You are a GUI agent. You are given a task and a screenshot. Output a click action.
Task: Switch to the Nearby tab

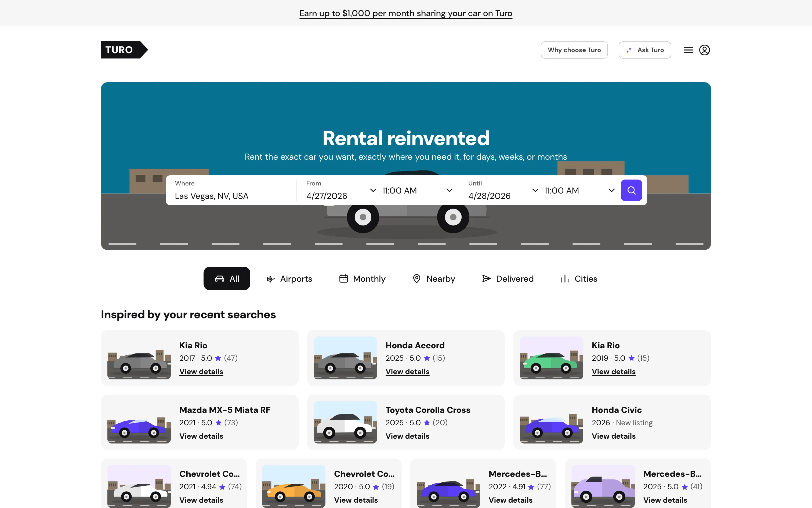pos(434,279)
